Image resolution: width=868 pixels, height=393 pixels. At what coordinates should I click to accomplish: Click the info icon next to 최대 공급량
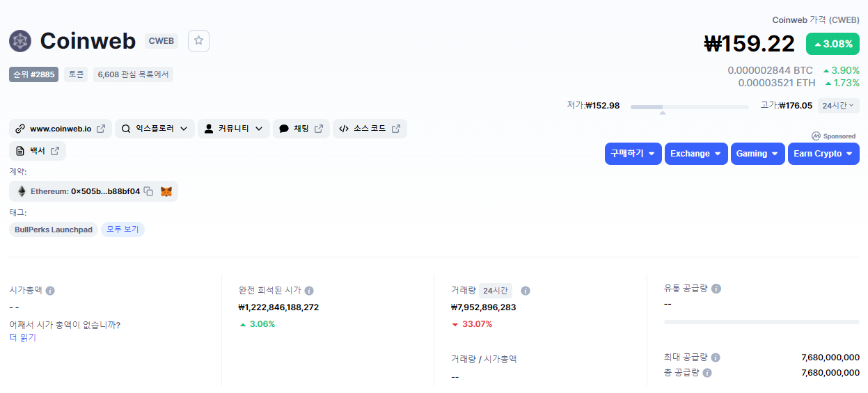coord(716,358)
